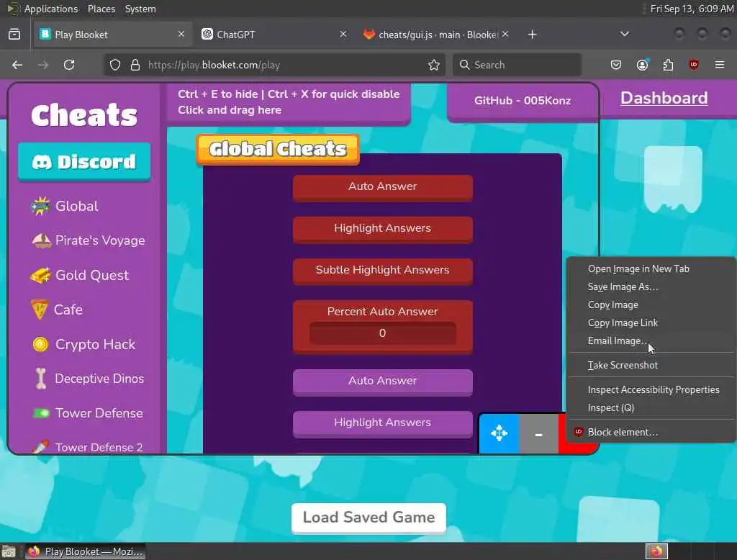This screenshot has height=560, width=737.
Task: Click the show desktop icon in taskbar
Action: pyautogui.click(x=9, y=551)
